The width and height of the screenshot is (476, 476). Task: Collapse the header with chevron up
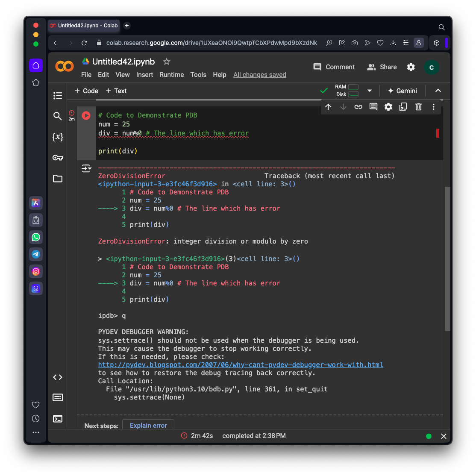point(438,91)
